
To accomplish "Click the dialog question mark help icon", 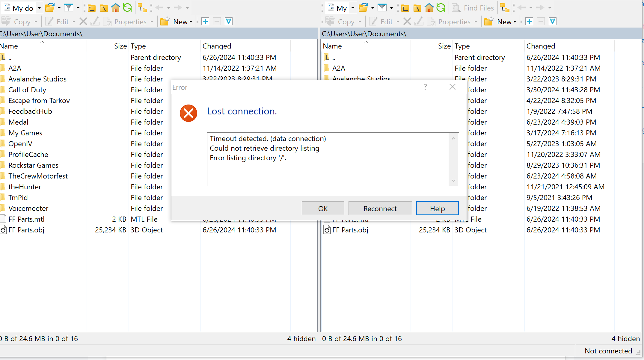I will [425, 87].
